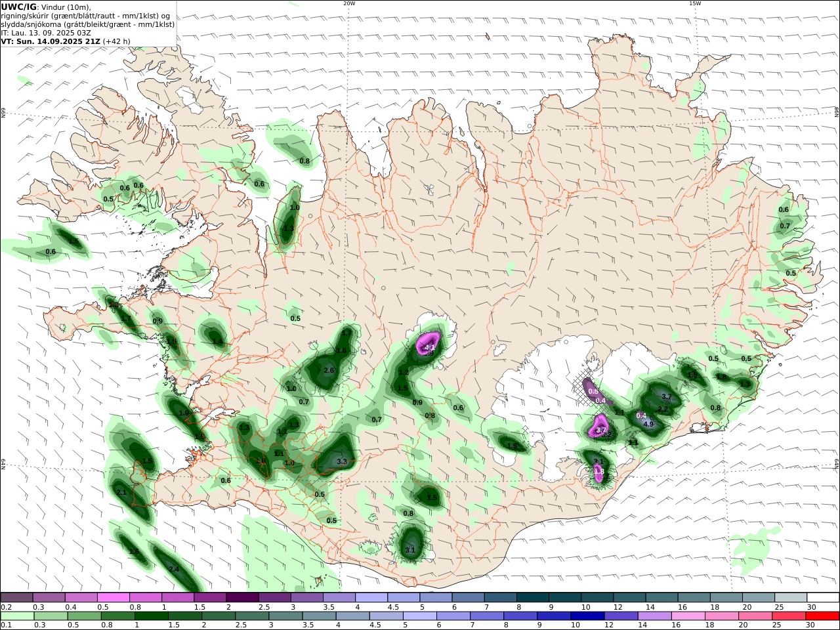Click the lavender 4 snow legend swatch
The height and width of the screenshot is (630, 840).
371,597
